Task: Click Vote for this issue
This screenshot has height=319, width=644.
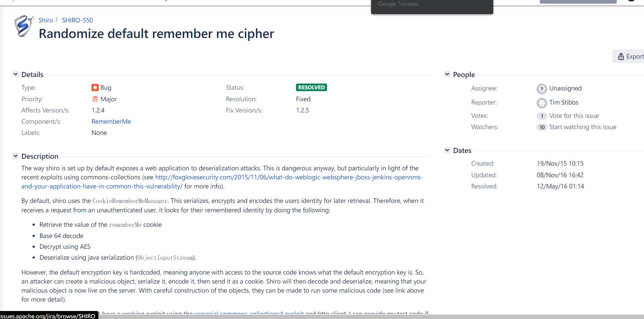Action: [x=574, y=116]
